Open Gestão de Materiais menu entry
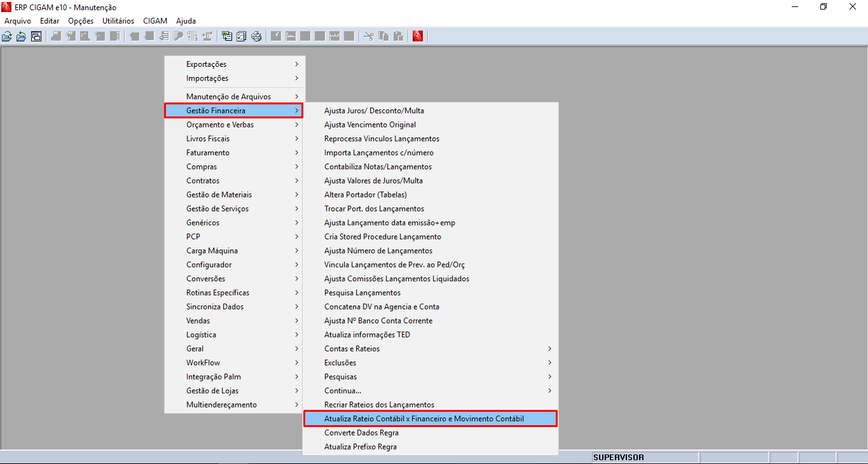 coord(235,195)
